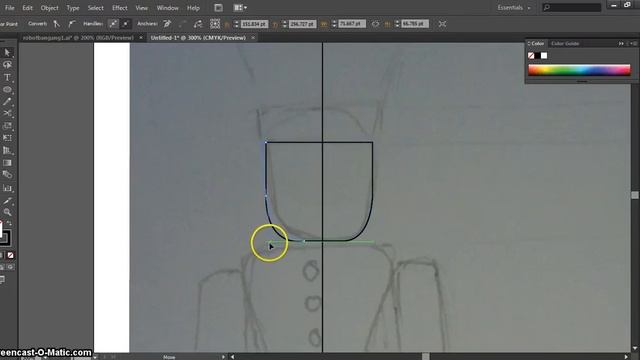Viewport: 640px width, 360px height.
Task: Select the Ellipse shape tool
Action: coord(7,89)
